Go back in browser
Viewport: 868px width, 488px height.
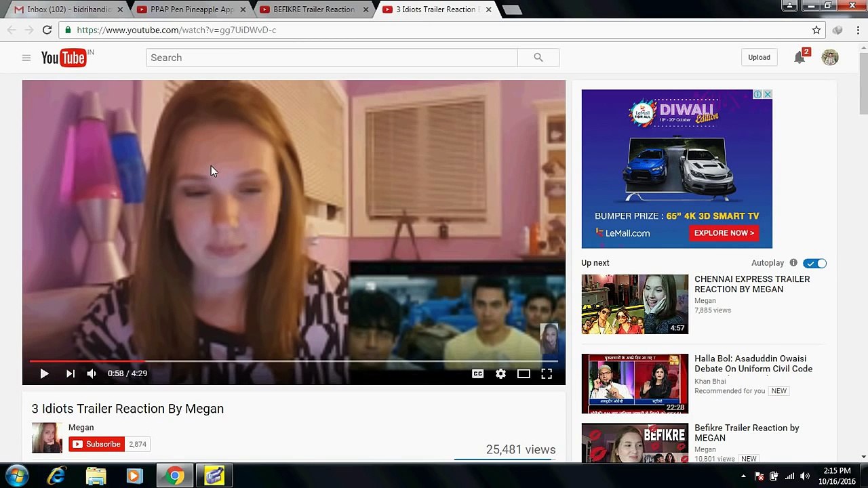(12, 30)
